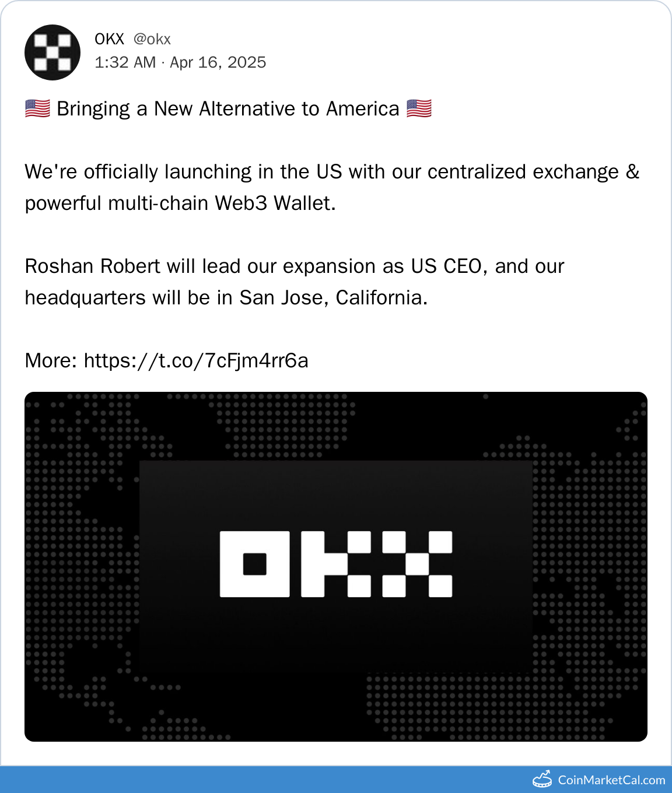Click the large OKX logo in image
Screen dimensions: 672x793
(x=336, y=564)
